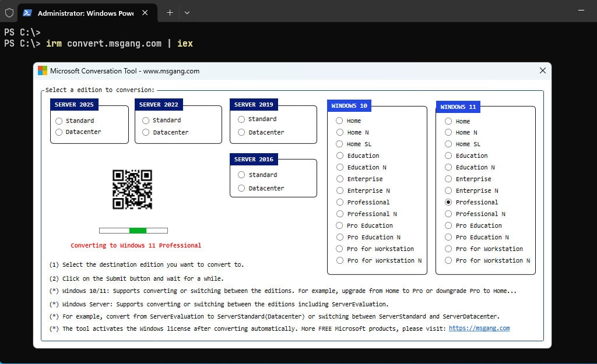Click the shield icon in terminal title bar
597x364 pixels.
(9, 13)
